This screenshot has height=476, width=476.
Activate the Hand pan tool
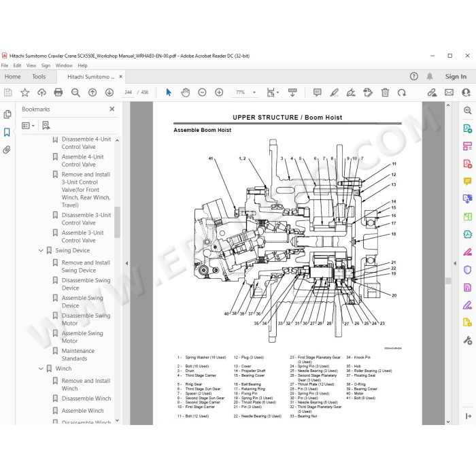click(186, 92)
